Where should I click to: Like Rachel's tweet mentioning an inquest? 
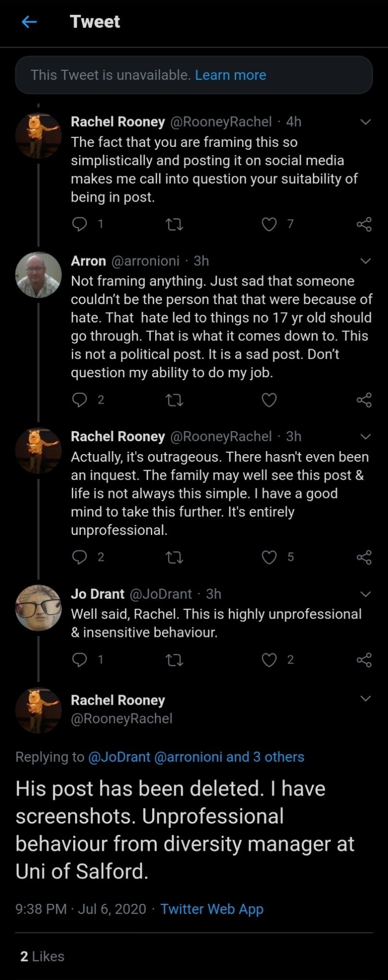(269, 557)
